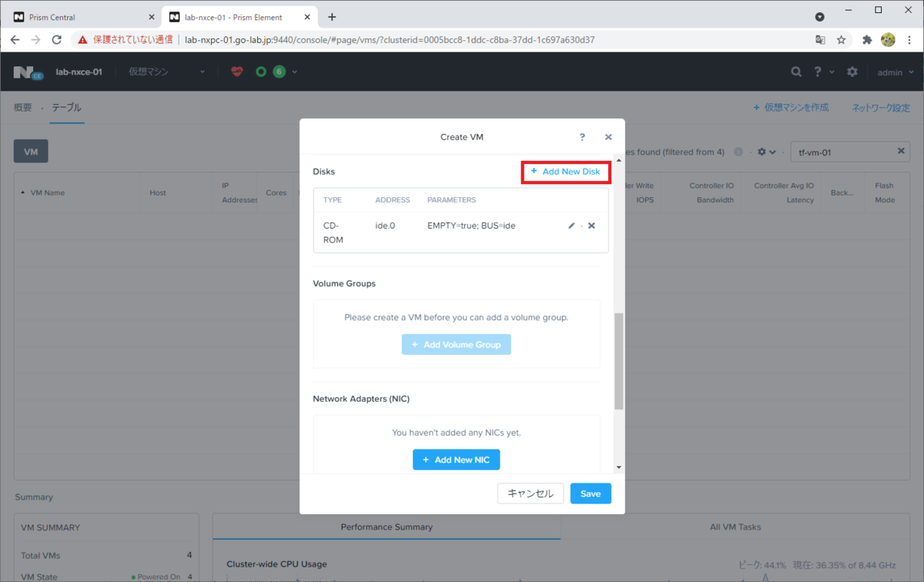Image resolution: width=924 pixels, height=582 pixels.
Task: Select the テーブル table view
Action: pos(66,108)
